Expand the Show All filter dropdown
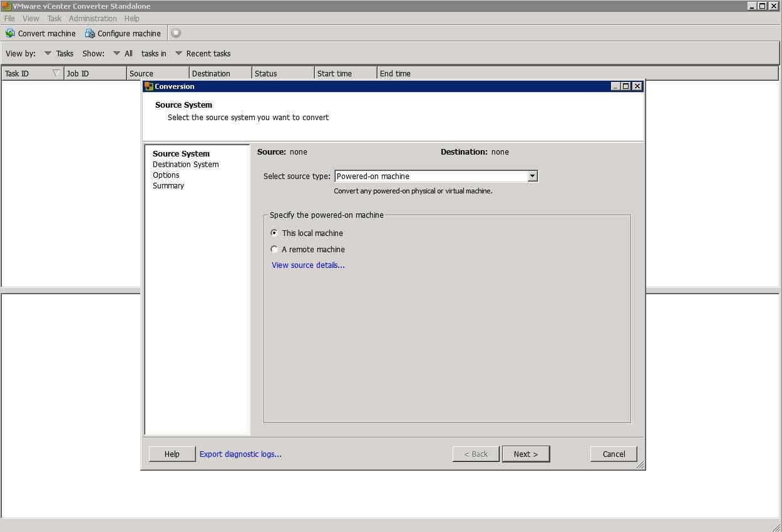This screenshot has width=782, height=532. click(x=117, y=53)
